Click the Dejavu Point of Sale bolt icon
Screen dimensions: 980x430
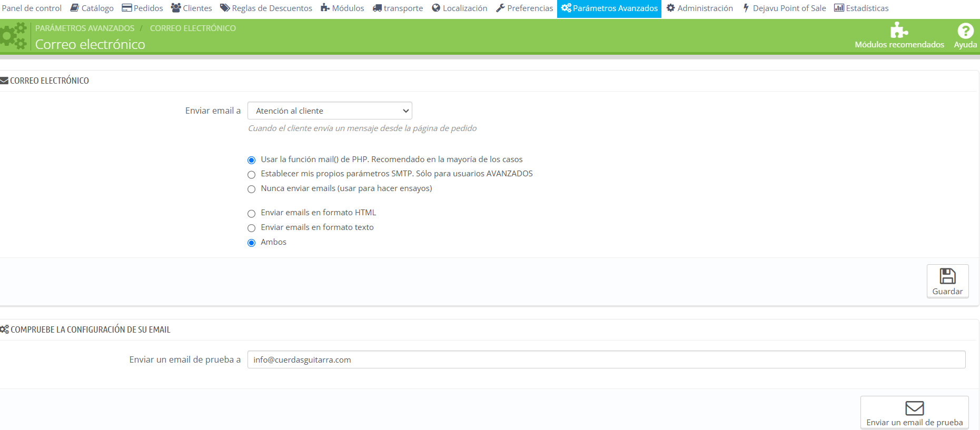click(x=746, y=8)
